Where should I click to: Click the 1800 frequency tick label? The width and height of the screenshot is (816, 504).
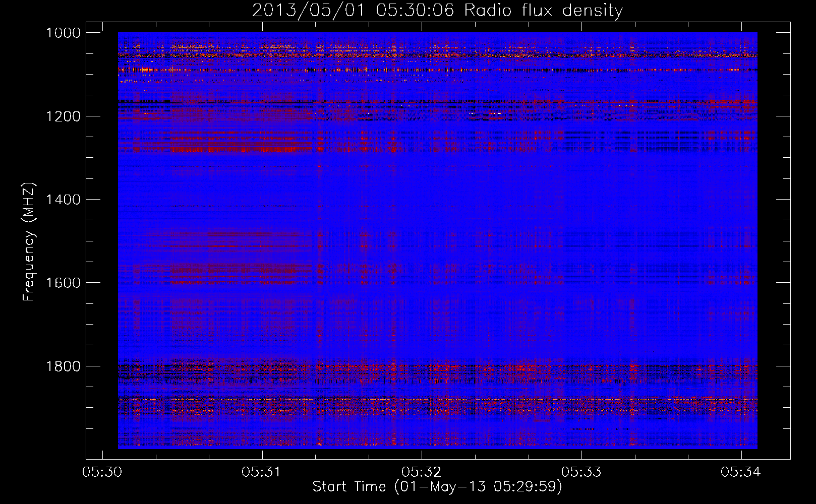(x=63, y=366)
